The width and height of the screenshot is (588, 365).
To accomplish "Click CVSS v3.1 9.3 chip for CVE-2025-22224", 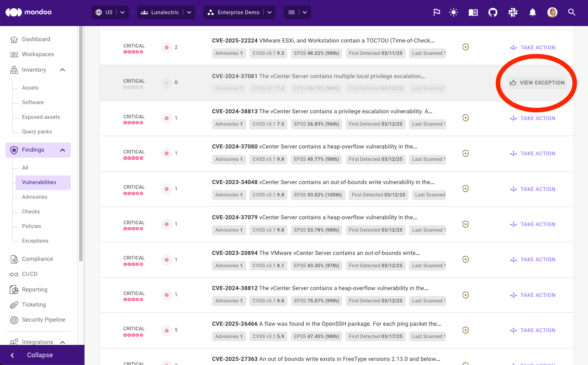I will [268, 53].
